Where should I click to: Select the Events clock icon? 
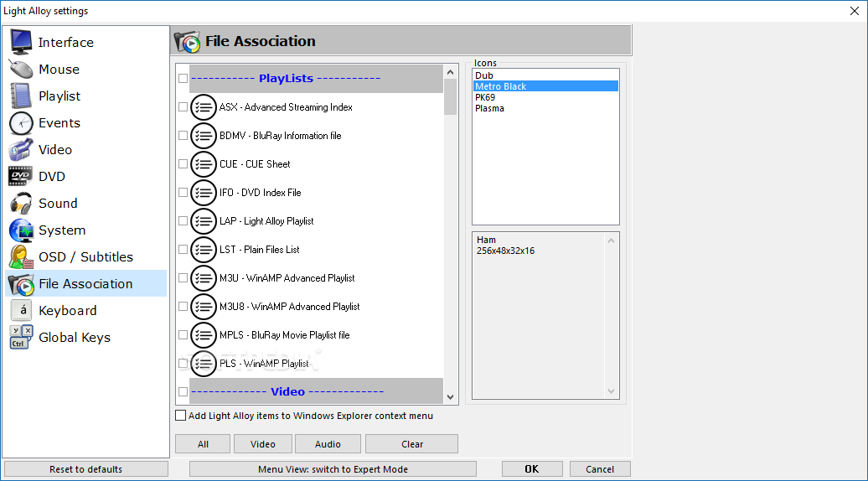pos(21,123)
